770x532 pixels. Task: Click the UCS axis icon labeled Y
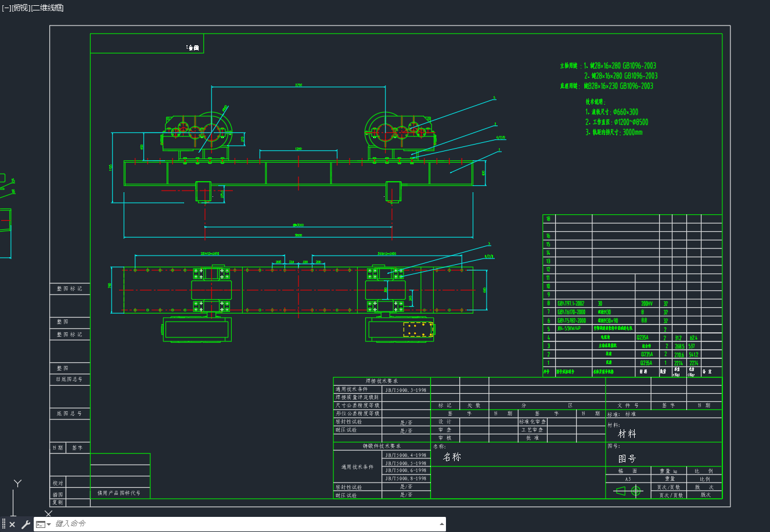tap(17, 483)
